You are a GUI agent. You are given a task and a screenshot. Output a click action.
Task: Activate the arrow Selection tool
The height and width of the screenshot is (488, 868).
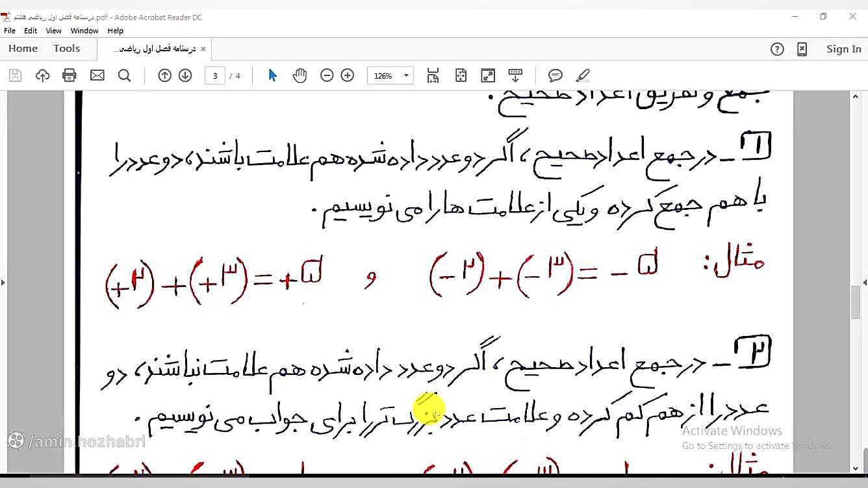273,75
